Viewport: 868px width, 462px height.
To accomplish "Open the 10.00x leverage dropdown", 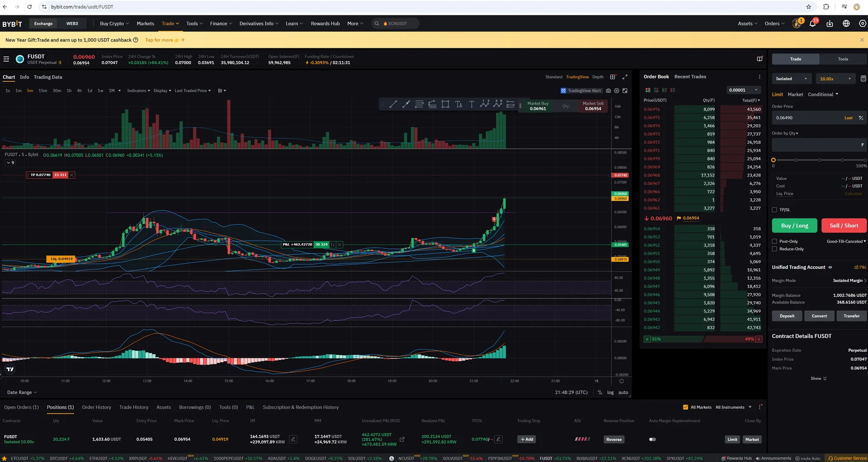I will tap(835, 79).
